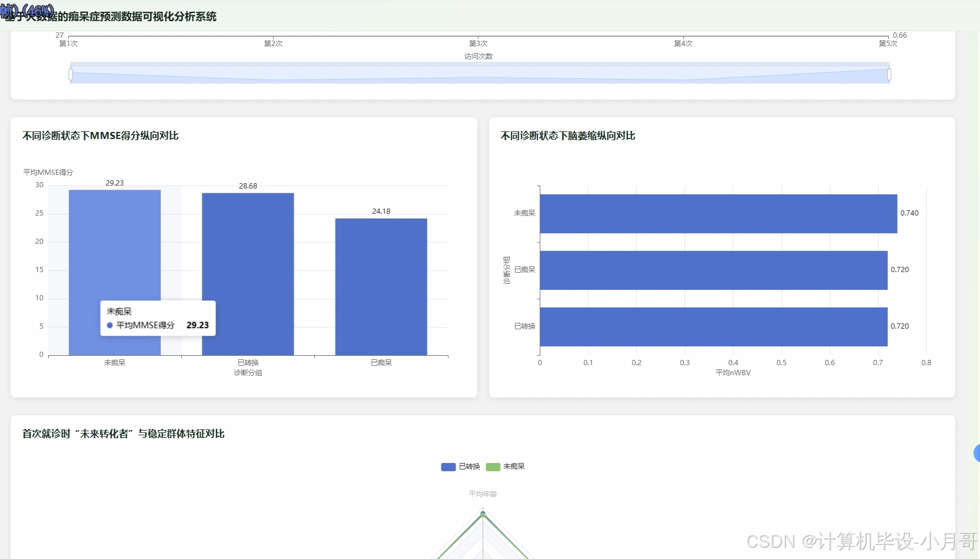Toggle the 已转换 legend in the radar chart

(x=460, y=467)
